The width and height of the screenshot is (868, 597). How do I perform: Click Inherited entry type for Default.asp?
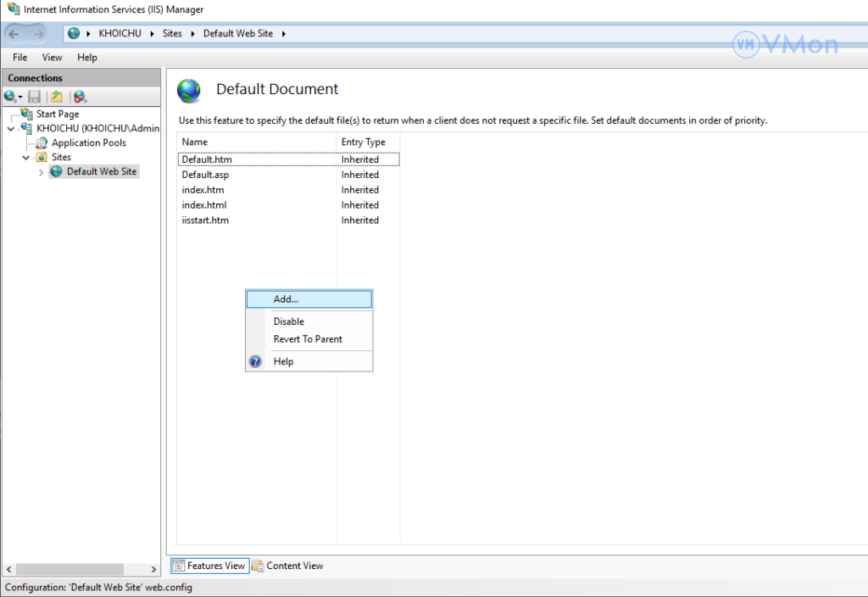click(359, 175)
